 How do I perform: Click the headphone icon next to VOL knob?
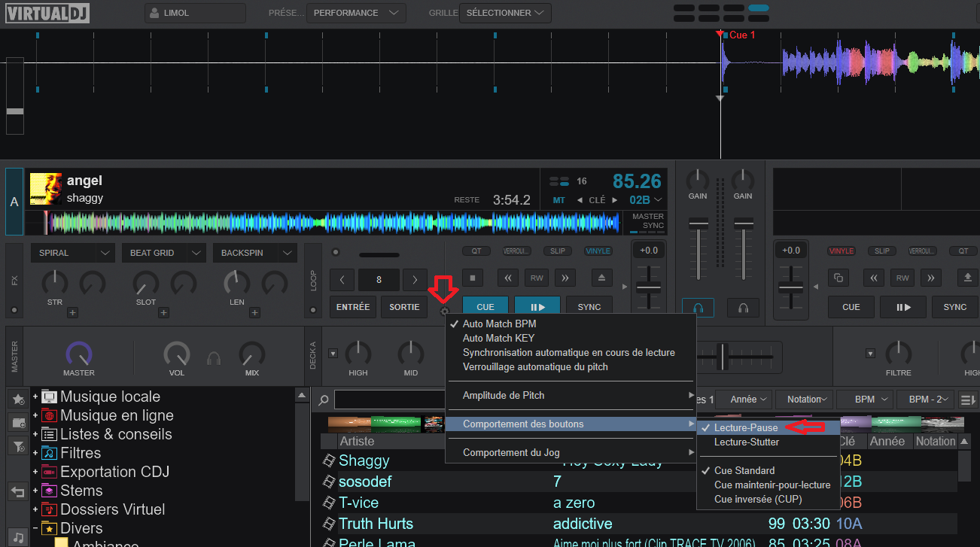(x=214, y=358)
